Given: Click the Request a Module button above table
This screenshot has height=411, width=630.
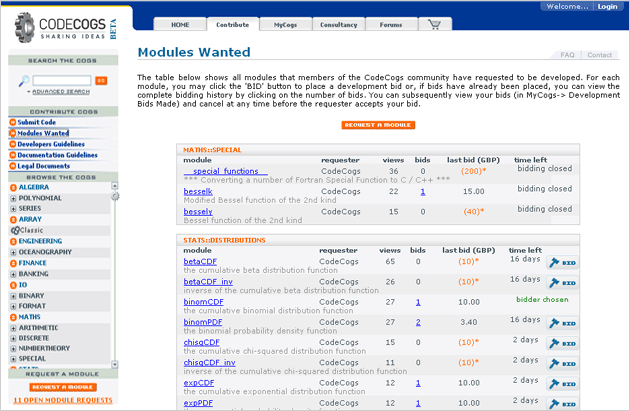Looking at the screenshot, I should click(x=378, y=125).
